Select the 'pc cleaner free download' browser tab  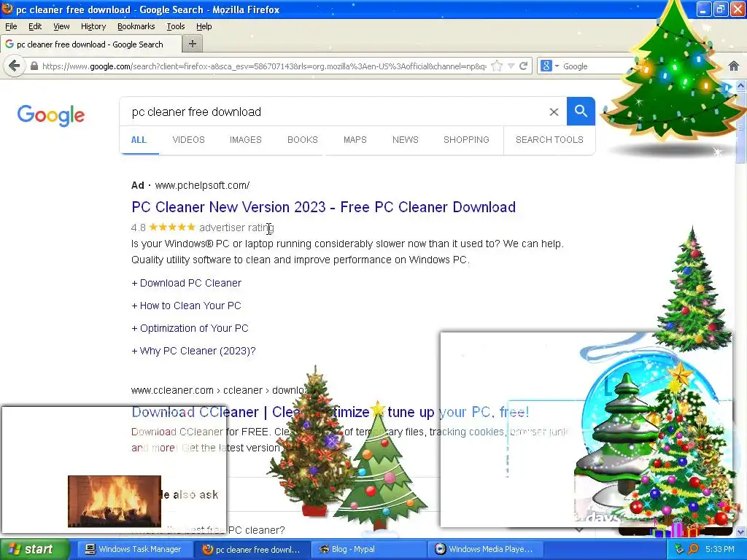click(90, 44)
